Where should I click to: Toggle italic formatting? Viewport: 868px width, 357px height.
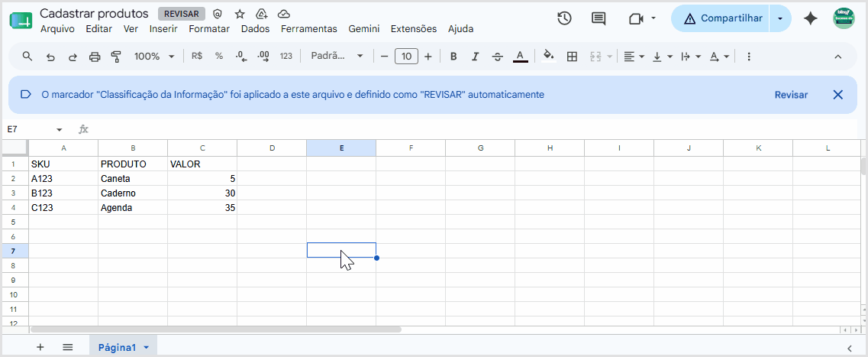(x=475, y=56)
